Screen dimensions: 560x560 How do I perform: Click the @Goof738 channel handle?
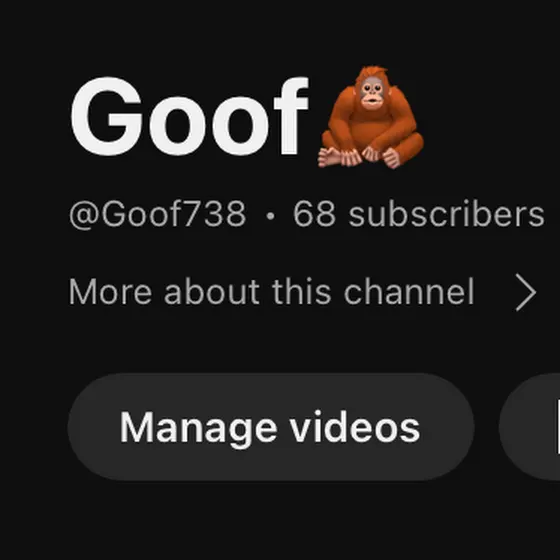coord(158,214)
